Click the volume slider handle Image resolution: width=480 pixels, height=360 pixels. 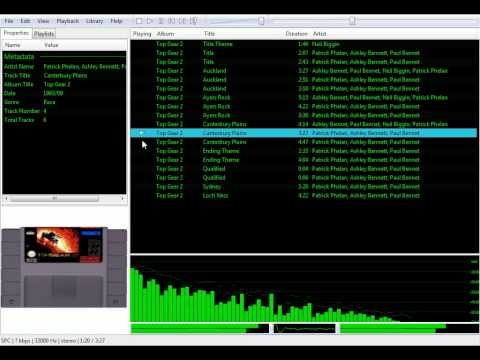coord(261,21)
